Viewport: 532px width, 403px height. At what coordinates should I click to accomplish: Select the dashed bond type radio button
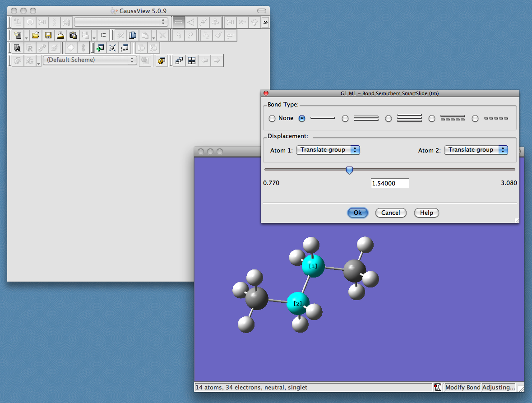[475, 119]
